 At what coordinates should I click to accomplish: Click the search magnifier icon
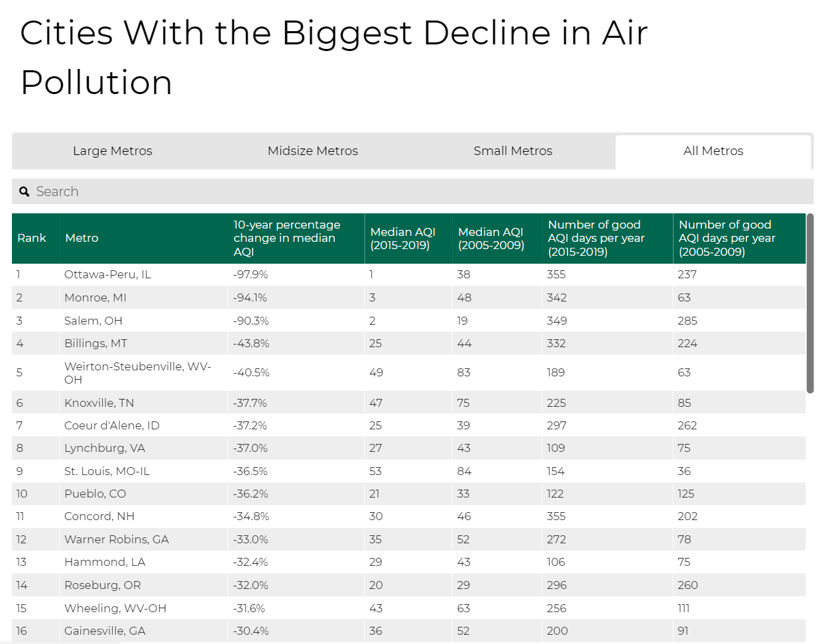pos(25,192)
